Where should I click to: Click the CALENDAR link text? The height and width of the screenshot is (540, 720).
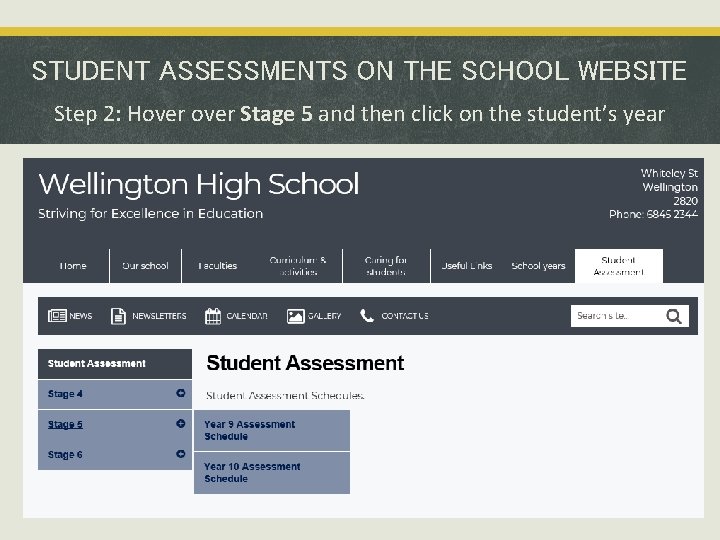(x=247, y=316)
